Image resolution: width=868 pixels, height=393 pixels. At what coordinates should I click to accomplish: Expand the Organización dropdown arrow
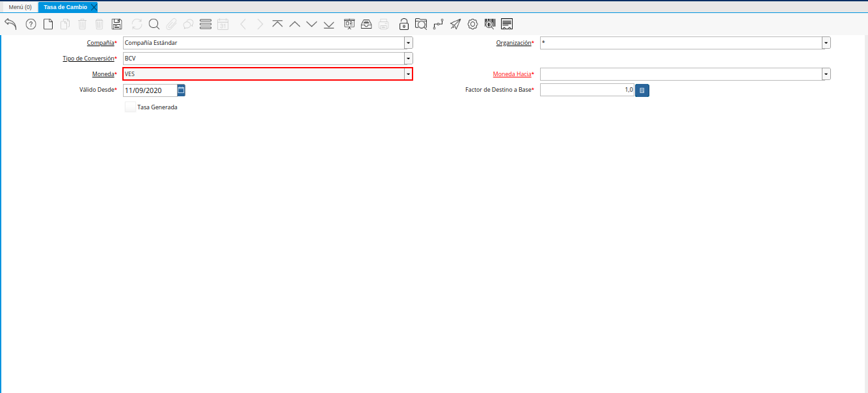point(826,43)
